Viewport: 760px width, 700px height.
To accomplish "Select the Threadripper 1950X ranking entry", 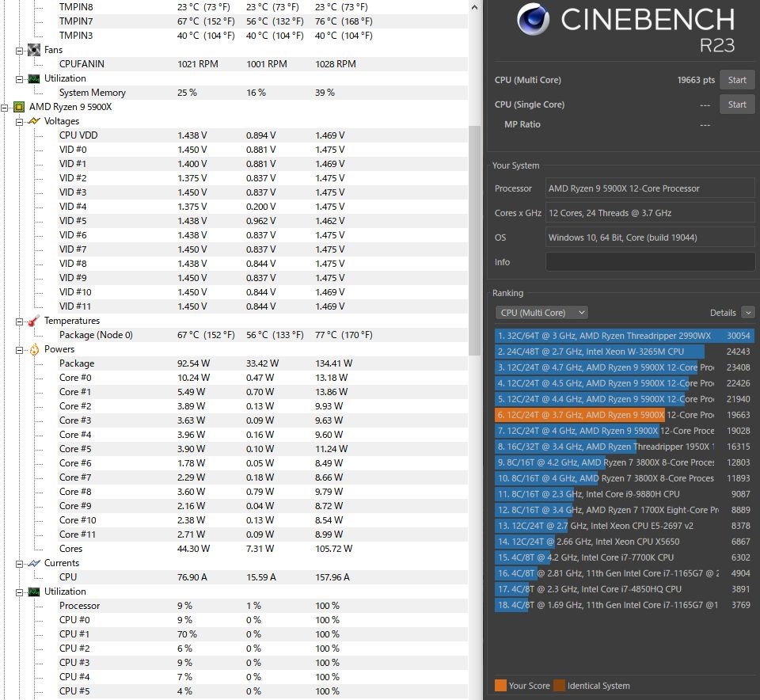I will pos(625,447).
